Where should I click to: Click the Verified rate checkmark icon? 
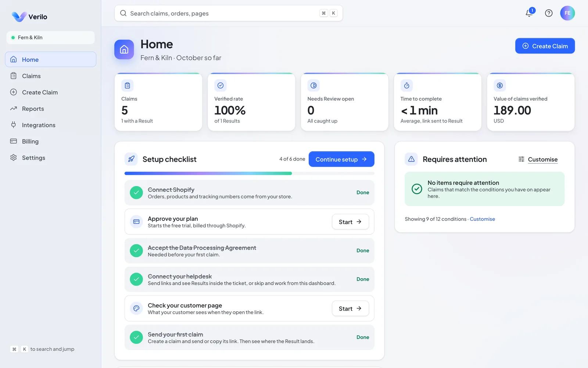220,85
